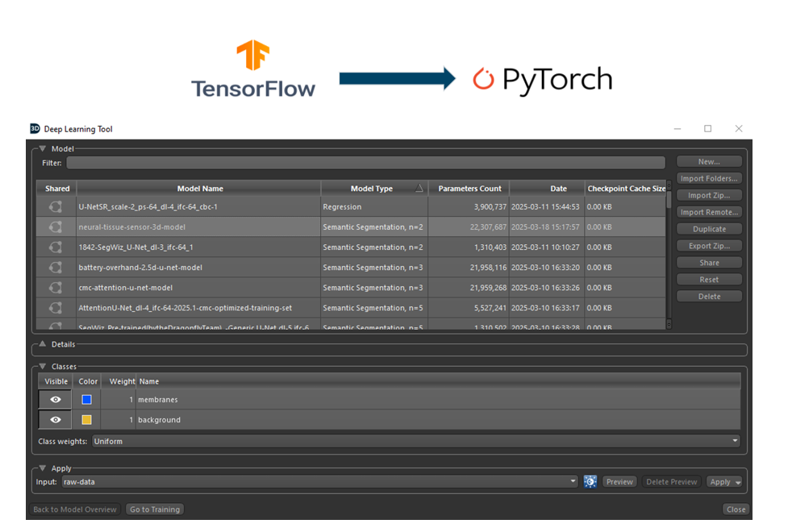Sort by Parameters Count column header
Screen dimensions: 788x532
469,189
